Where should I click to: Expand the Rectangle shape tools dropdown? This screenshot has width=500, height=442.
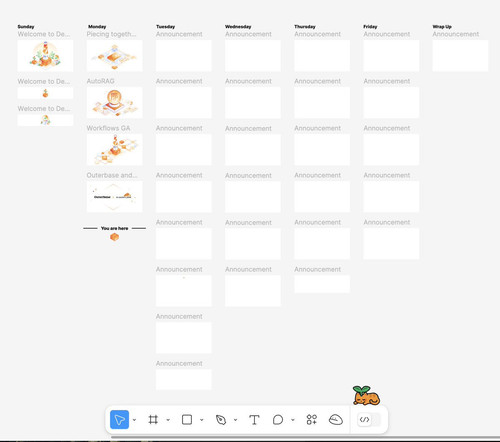(202, 420)
